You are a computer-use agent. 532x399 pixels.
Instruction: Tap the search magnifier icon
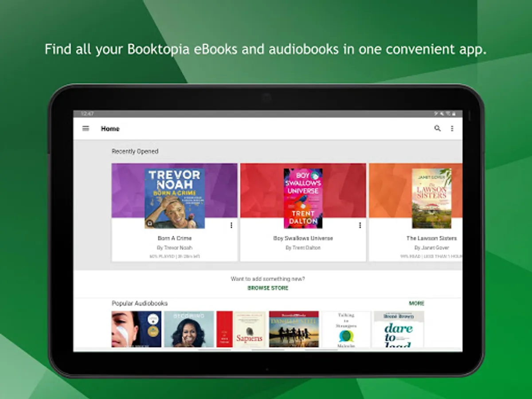(x=438, y=129)
